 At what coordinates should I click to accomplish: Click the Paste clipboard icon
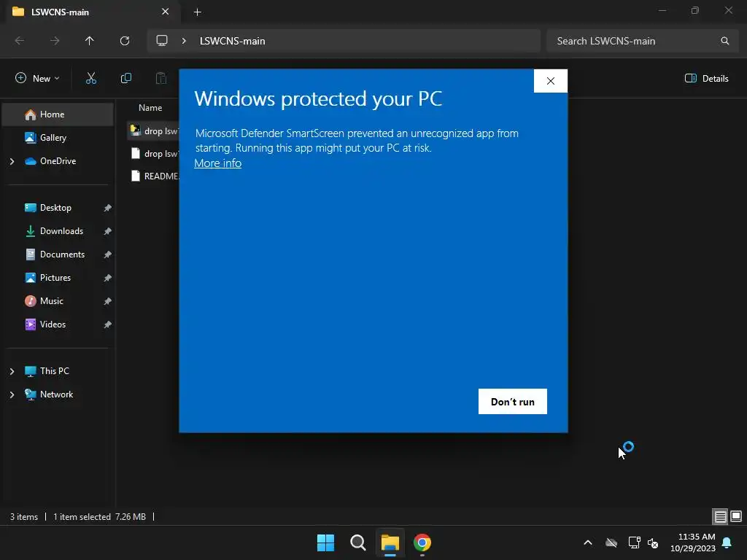tap(161, 79)
